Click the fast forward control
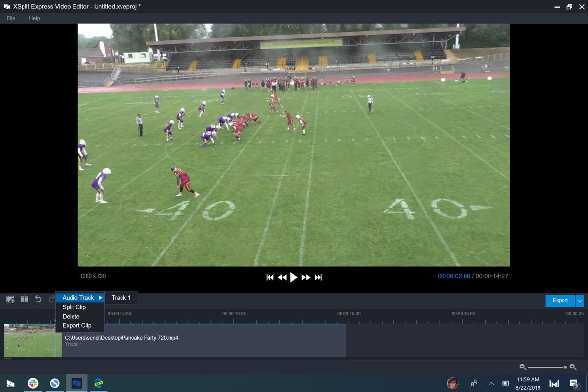Screen dimensions: 588x392 coord(306,277)
